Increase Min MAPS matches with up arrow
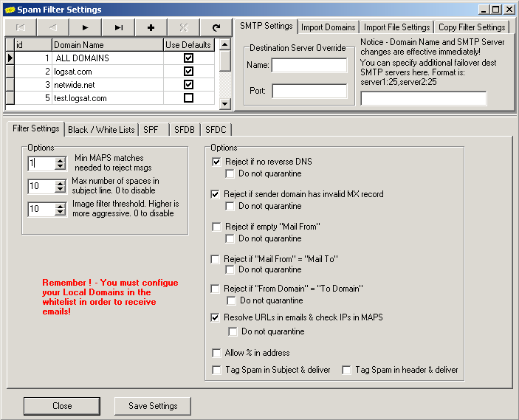Image resolution: width=519 pixels, height=420 pixels. click(60, 160)
